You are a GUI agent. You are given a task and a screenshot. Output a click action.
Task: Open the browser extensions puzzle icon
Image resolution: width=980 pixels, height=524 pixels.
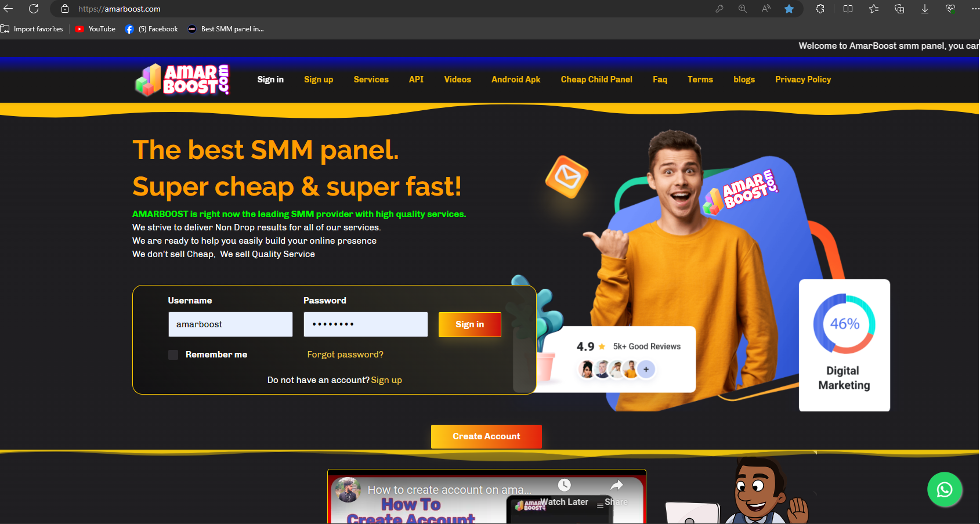820,9
